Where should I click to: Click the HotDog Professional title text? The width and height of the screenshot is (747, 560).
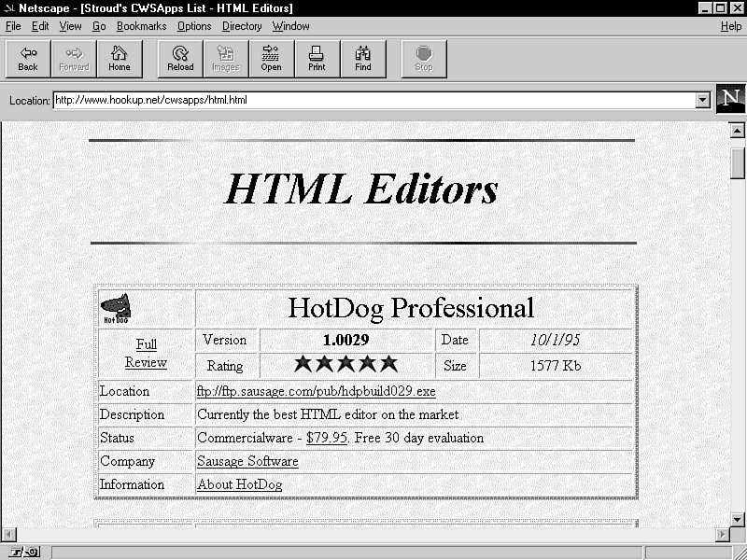pyautogui.click(x=411, y=308)
